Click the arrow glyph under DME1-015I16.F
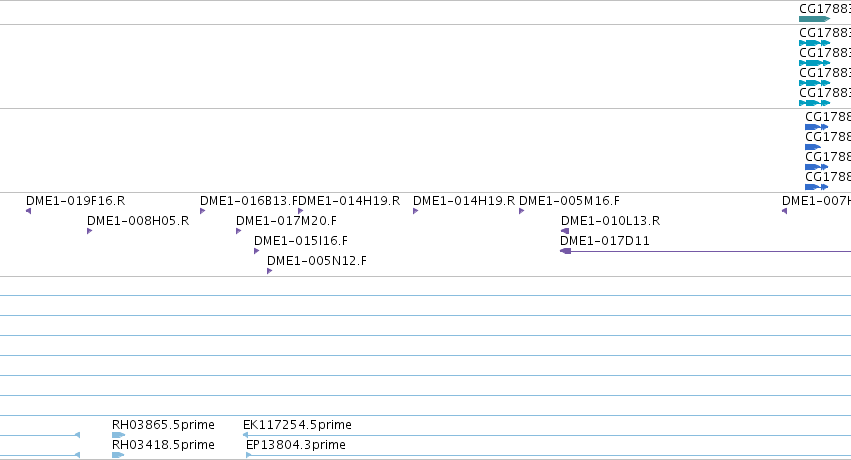 click(x=257, y=251)
